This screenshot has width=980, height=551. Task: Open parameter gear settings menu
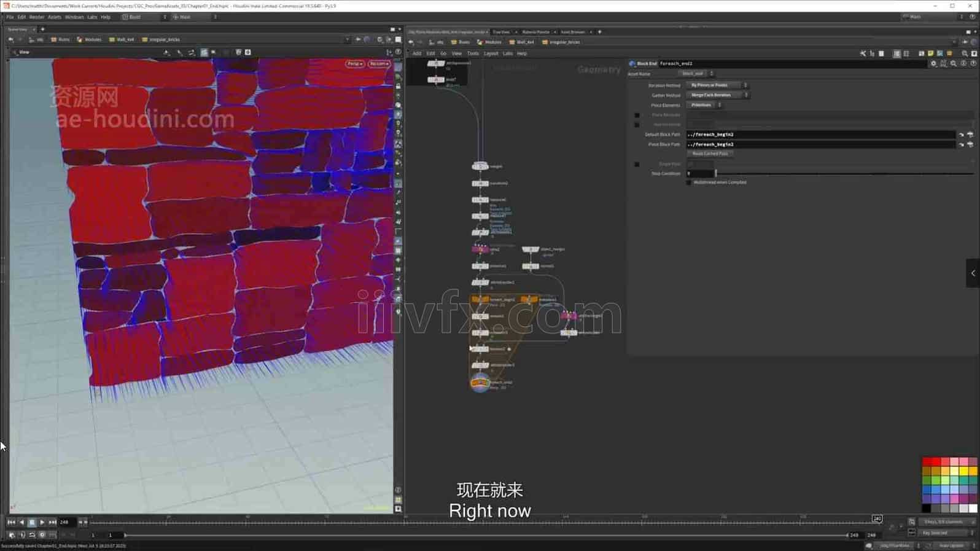tap(934, 63)
